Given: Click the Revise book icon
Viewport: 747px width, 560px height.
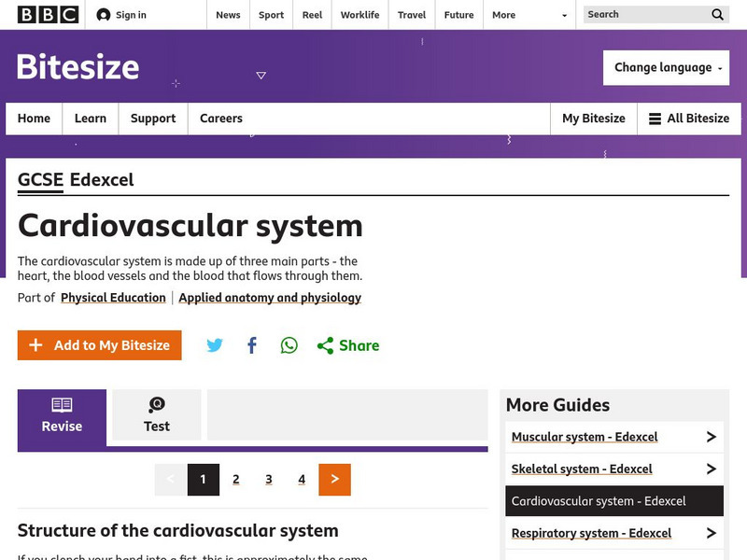Looking at the screenshot, I should click(x=62, y=405).
